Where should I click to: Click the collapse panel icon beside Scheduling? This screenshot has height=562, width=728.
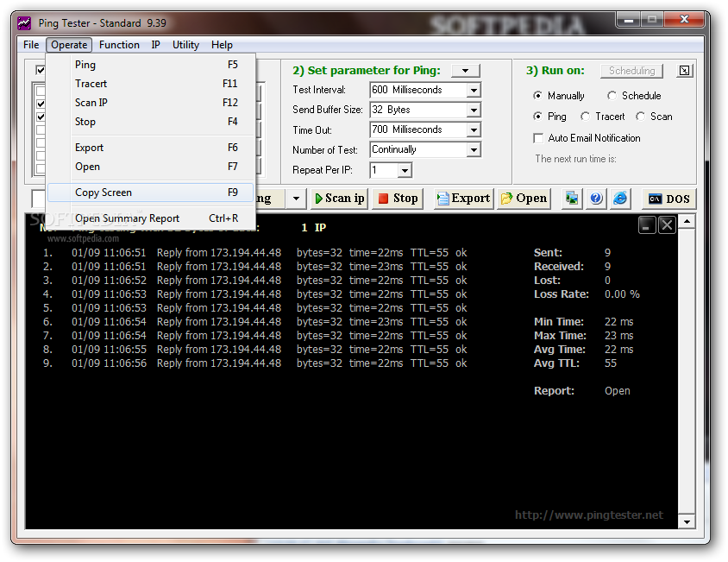click(x=684, y=71)
